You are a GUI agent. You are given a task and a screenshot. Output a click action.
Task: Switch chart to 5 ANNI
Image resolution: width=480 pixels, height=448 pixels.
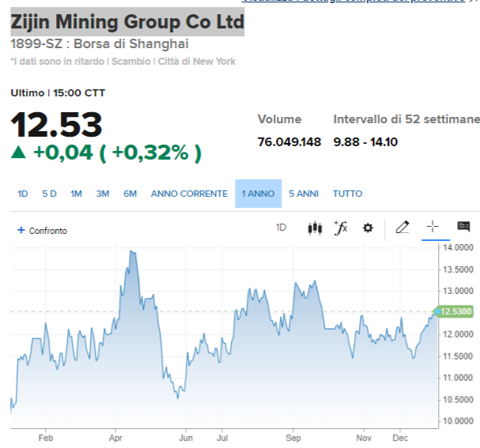(304, 194)
